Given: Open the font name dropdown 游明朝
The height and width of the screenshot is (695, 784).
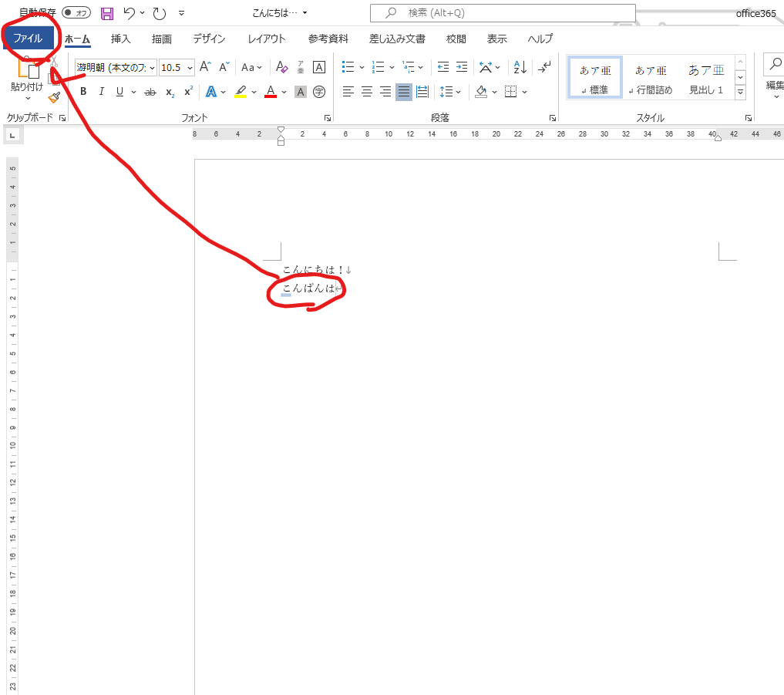Looking at the screenshot, I should click(x=116, y=68).
